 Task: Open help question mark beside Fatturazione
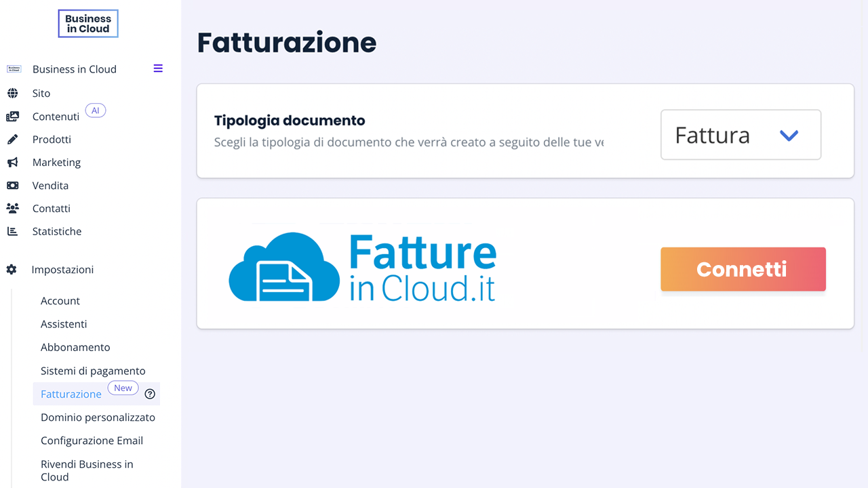(150, 394)
